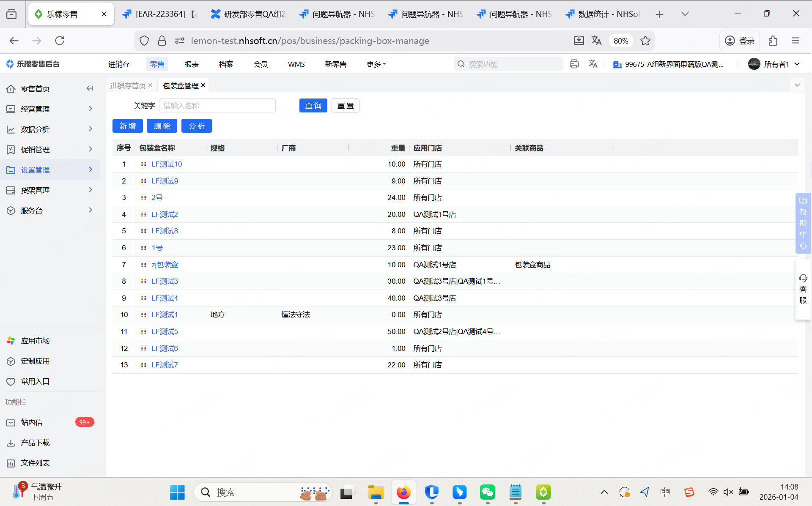Open the LF测试3 packaging box link
This screenshot has height=506, width=812.
(165, 281)
